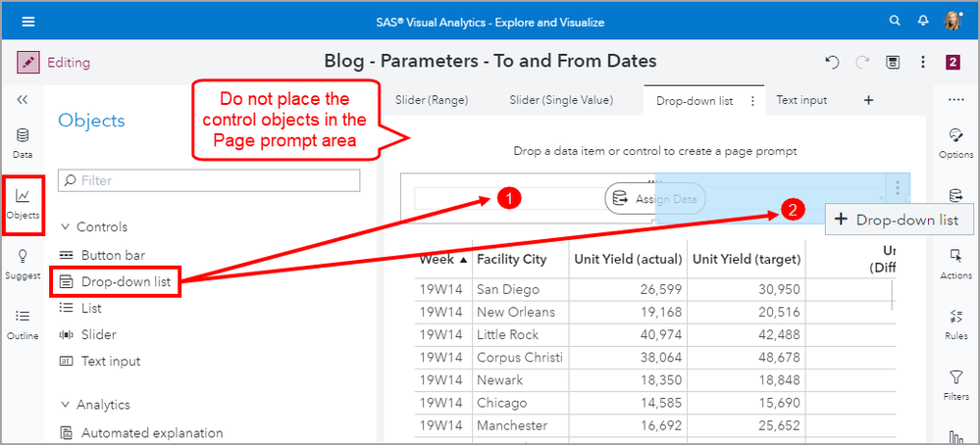Select the Automated explanation object

tap(141, 433)
